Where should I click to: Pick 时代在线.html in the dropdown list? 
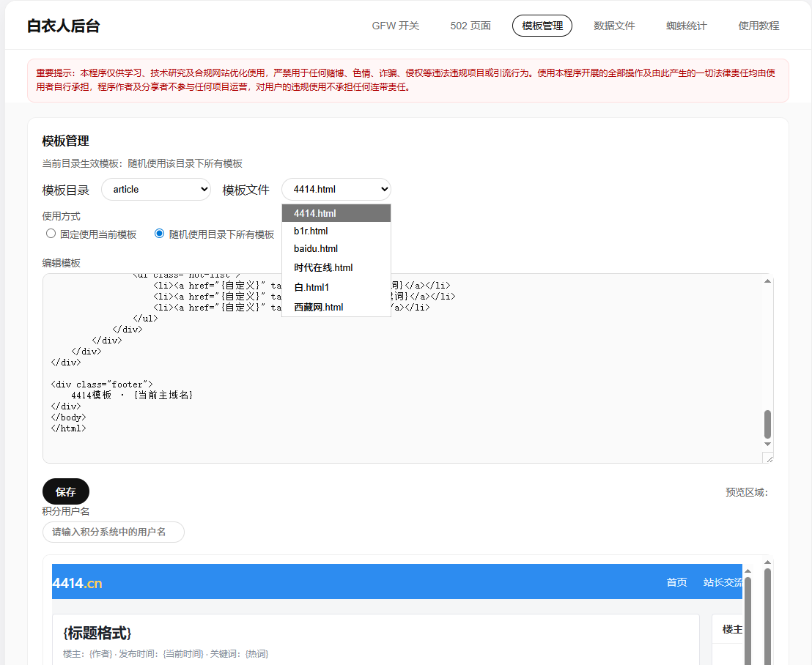[323, 268]
